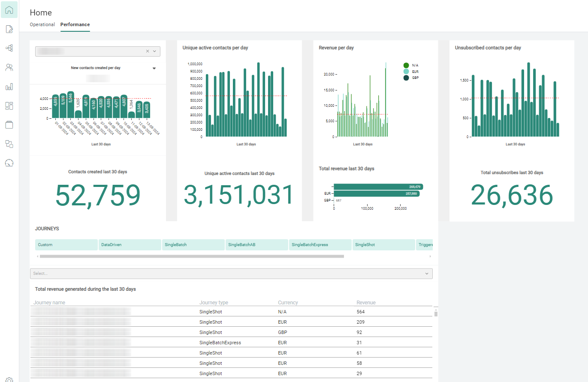This screenshot has height=382, width=588.
Task: Click the GBP legend color swatch
Action: 406,78
